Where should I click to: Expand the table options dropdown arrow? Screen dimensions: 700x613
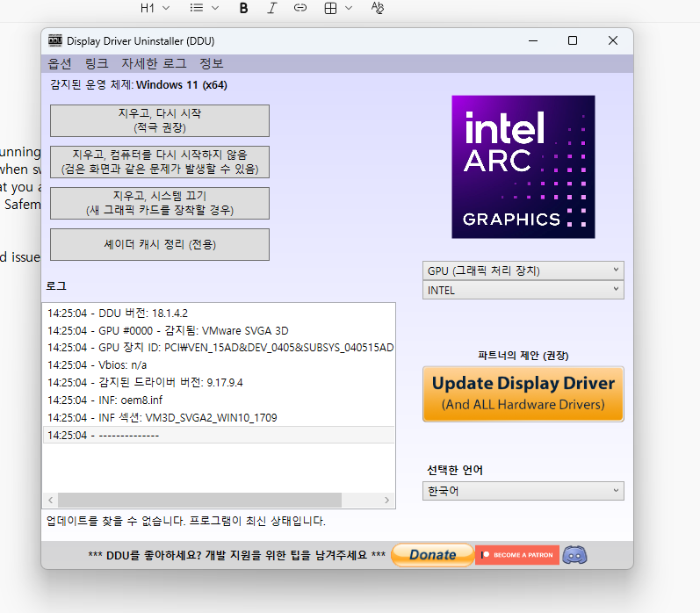pos(349,8)
